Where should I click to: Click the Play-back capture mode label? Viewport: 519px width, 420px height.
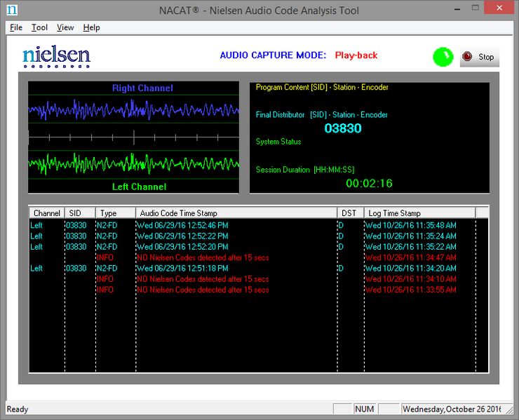pos(356,55)
